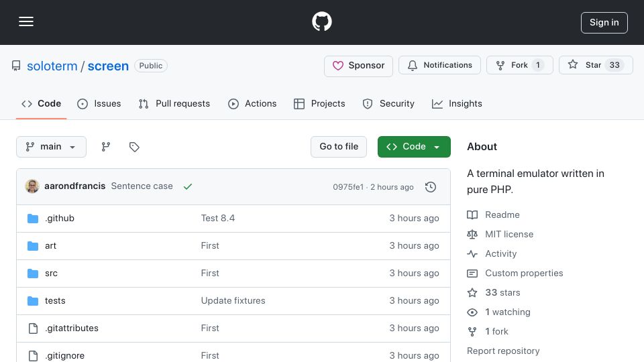644x362 pixels.
Task: Star the repository
Action: point(596,65)
